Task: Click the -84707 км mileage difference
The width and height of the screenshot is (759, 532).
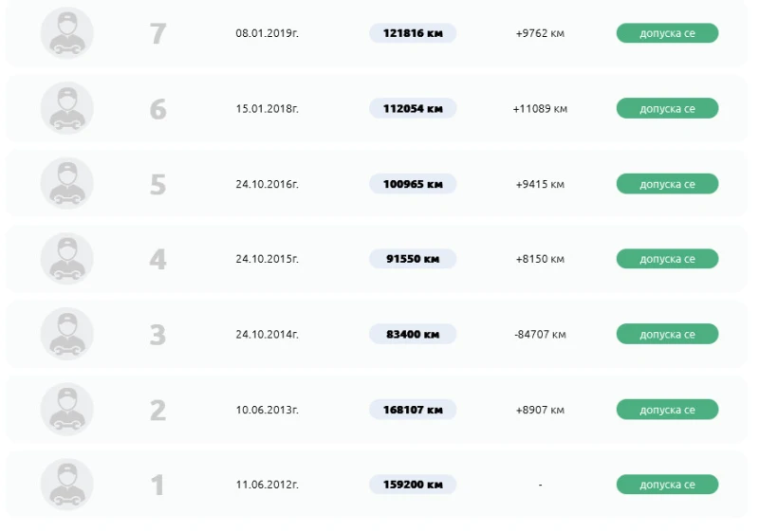Action: click(540, 334)
